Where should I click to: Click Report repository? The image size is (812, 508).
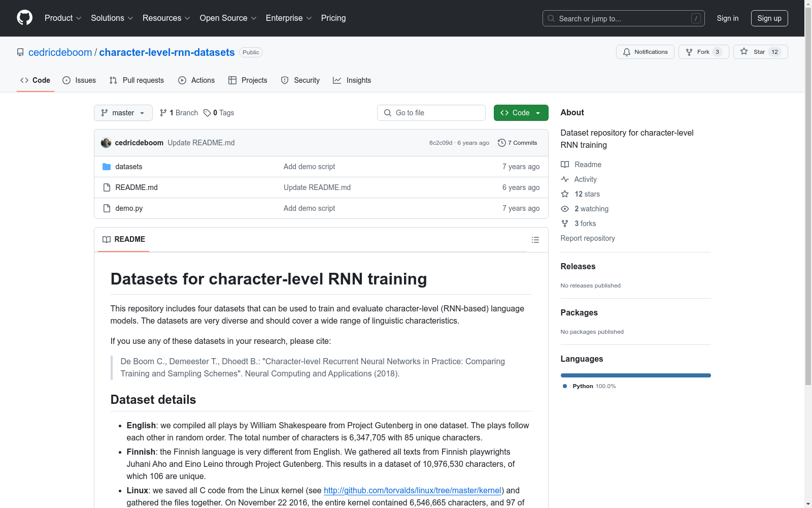coord(588,238)
